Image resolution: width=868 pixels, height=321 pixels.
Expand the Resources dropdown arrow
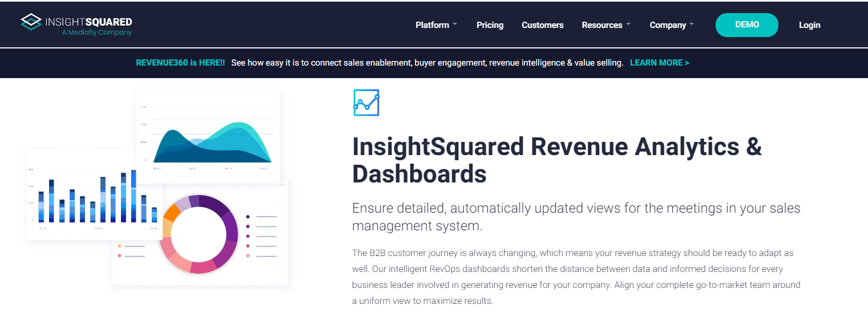(x=628, y=25)
